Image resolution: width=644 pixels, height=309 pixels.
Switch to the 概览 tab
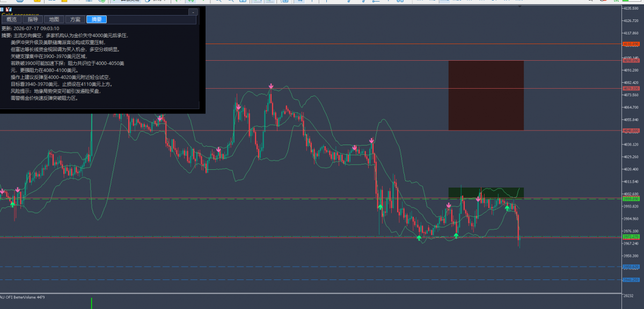point(11,19)
